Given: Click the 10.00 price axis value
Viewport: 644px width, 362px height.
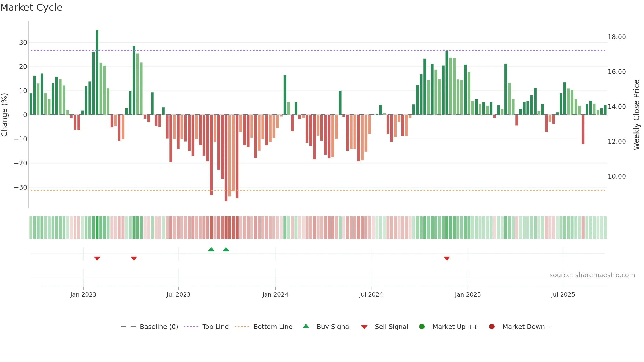Looking at the screenshot, I should 617,176.
